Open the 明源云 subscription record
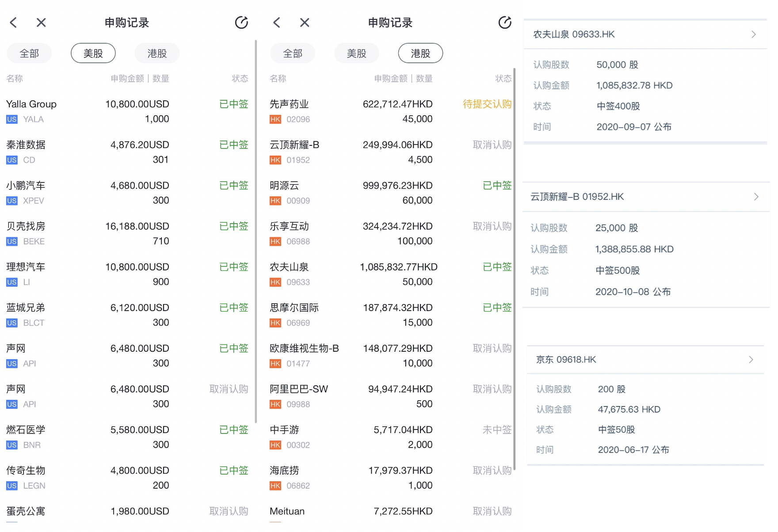This screenshot has height=532, width=778. (391, 193)
